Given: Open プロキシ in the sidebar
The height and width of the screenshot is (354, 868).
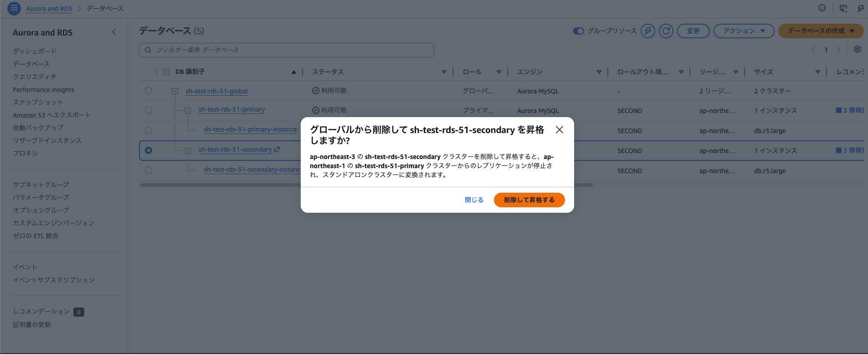Looking at the screenshot, I should click(26, 153).
